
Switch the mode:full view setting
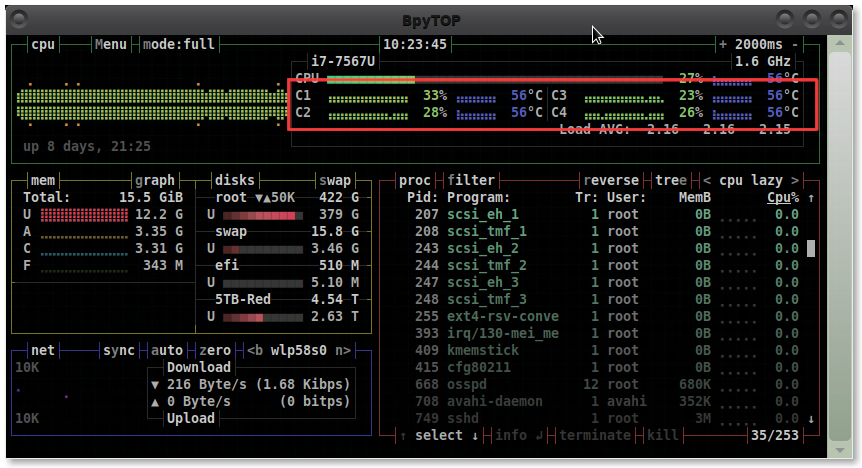179,45
